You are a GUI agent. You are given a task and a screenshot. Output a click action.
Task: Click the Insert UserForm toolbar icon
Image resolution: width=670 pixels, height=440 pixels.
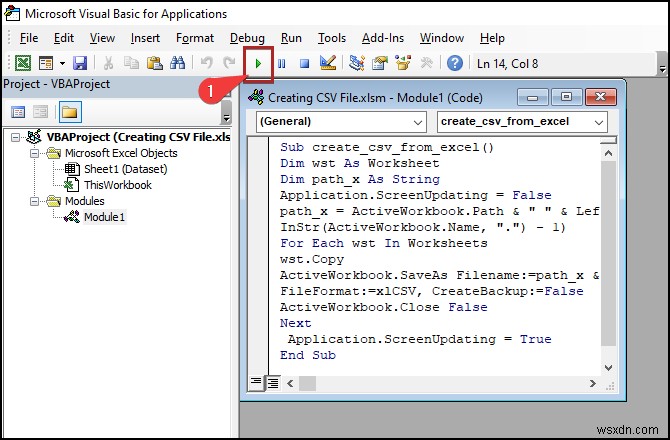[x=46, y=63]
